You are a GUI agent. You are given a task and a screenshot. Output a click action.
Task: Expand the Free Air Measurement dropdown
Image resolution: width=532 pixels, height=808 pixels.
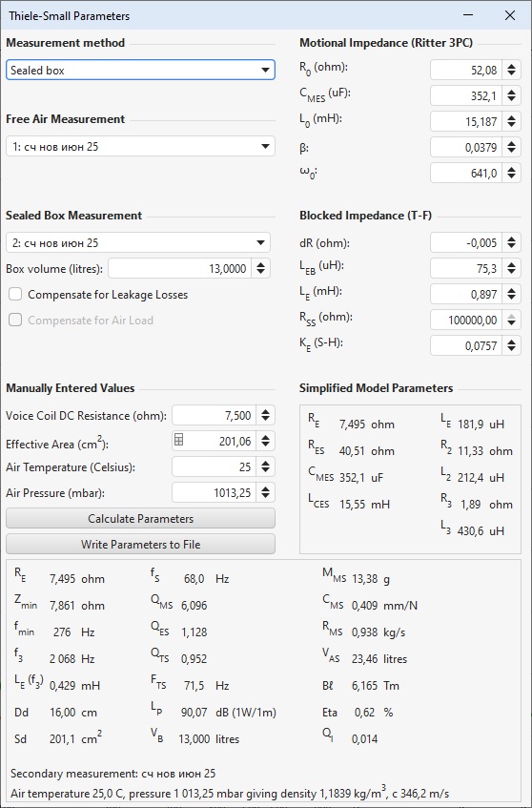140,146
